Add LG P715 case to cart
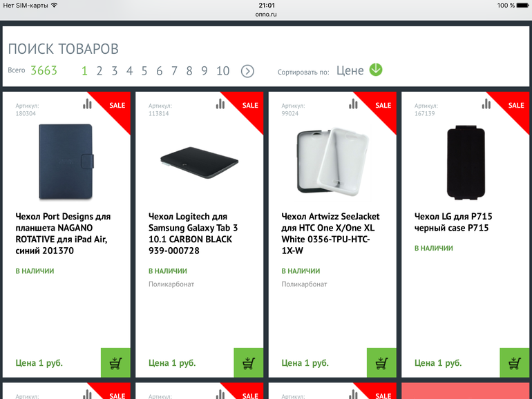The image size is (532, 399). pos(514,362)
